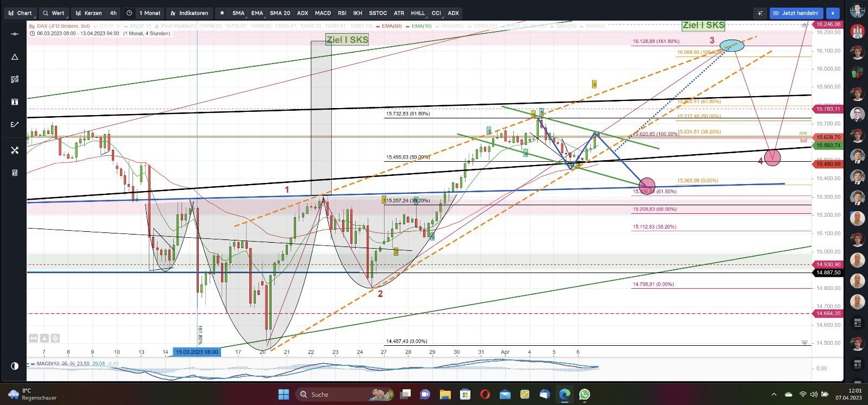Image resolution: width=868 pixels, height=405 pixels.
Task: Click the 15.03.2023 08:00 time axis marker
Action: 197,352
